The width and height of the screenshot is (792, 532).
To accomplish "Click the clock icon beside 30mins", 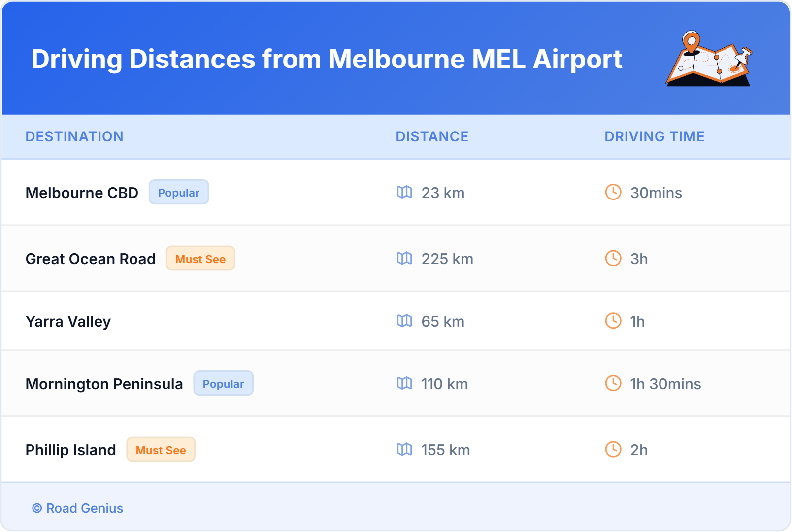I will click(x=613, y=192).
